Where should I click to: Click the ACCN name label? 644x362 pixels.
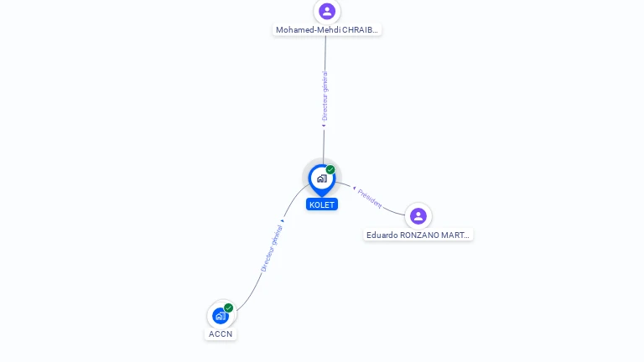click(221, 334)
